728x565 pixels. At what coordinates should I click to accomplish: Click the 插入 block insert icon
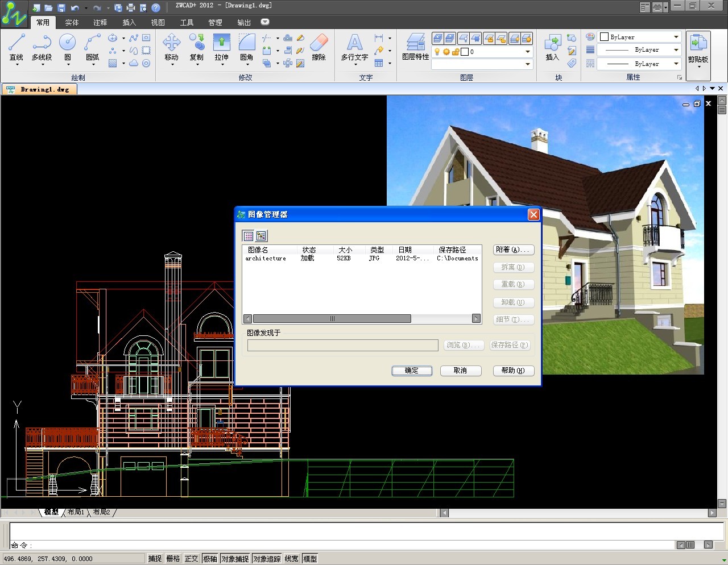[x=552, y=43]
